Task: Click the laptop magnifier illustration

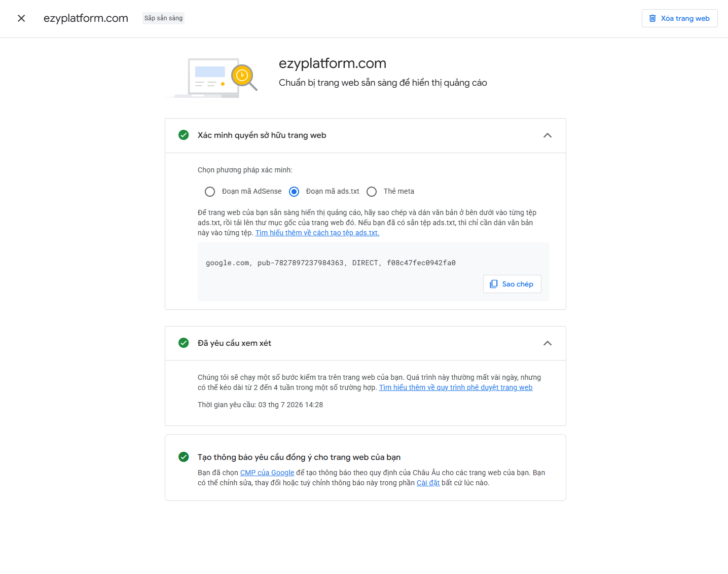Action: click(213, 77)
